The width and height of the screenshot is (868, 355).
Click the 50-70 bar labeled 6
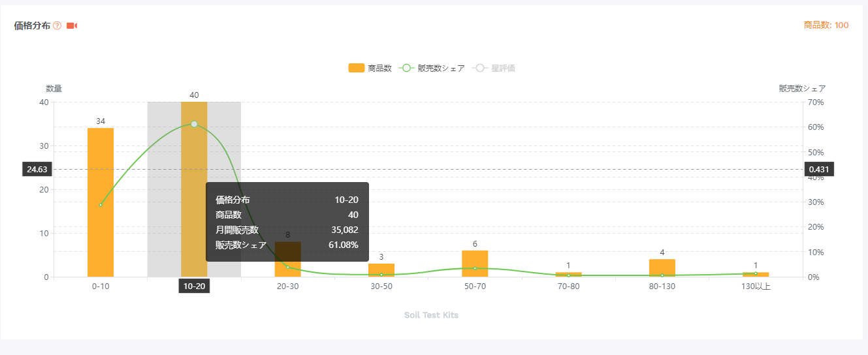click(x=475, y=264)
